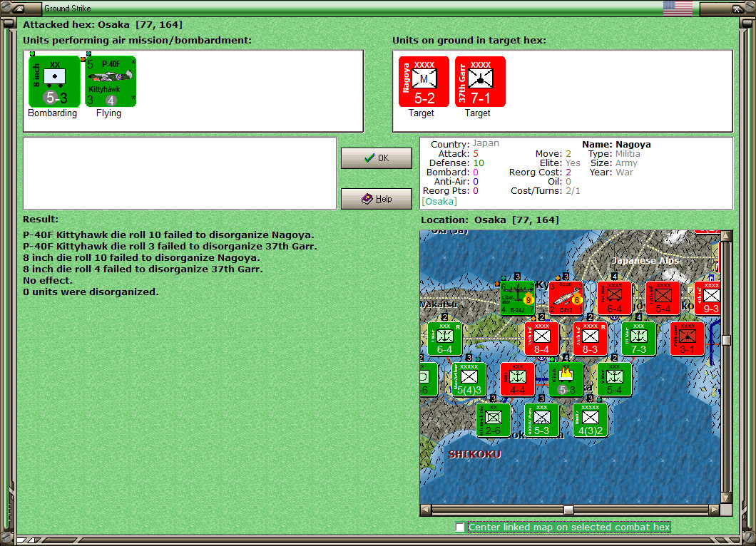
Task: Open the Help button
Action: click(x=377, y=199)
